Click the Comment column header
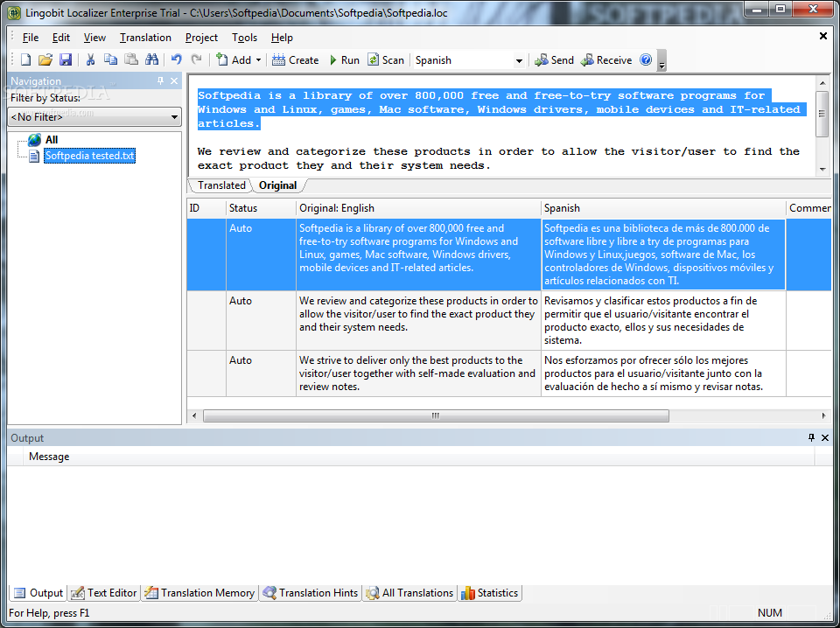Viewport: 840px width, 628px height. [x=809, y=207]
